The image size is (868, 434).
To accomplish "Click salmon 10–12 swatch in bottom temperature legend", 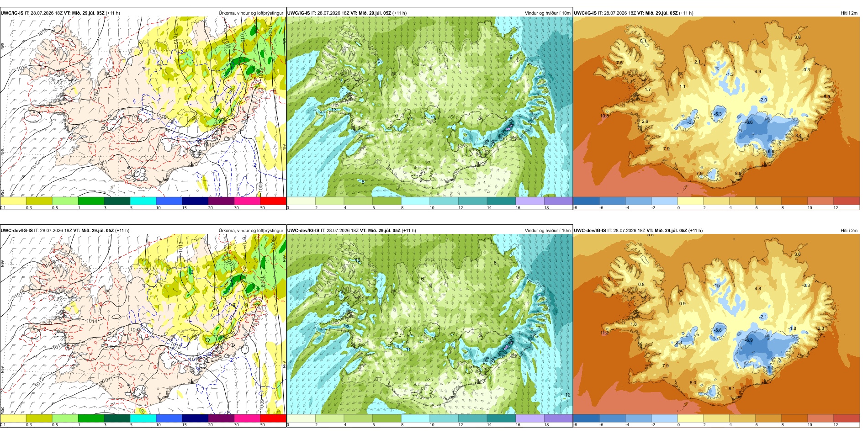I will tap(820, 418).
